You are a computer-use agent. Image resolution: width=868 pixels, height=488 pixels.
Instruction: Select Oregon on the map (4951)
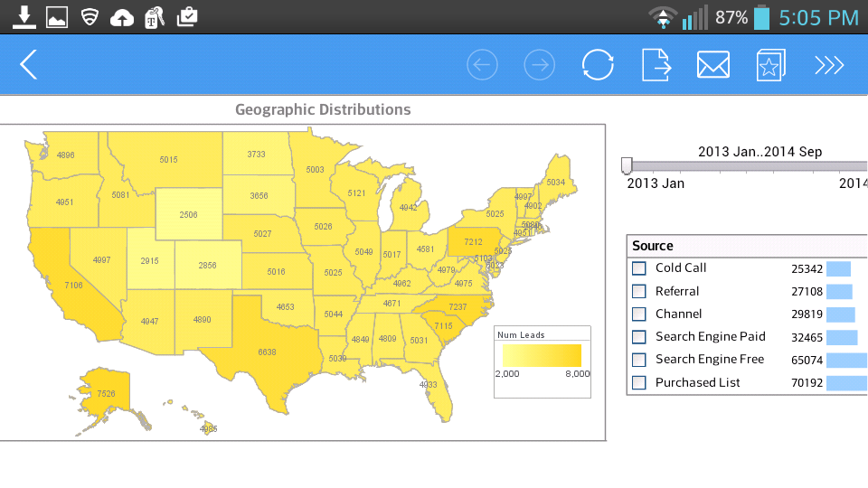click(64, 202)
